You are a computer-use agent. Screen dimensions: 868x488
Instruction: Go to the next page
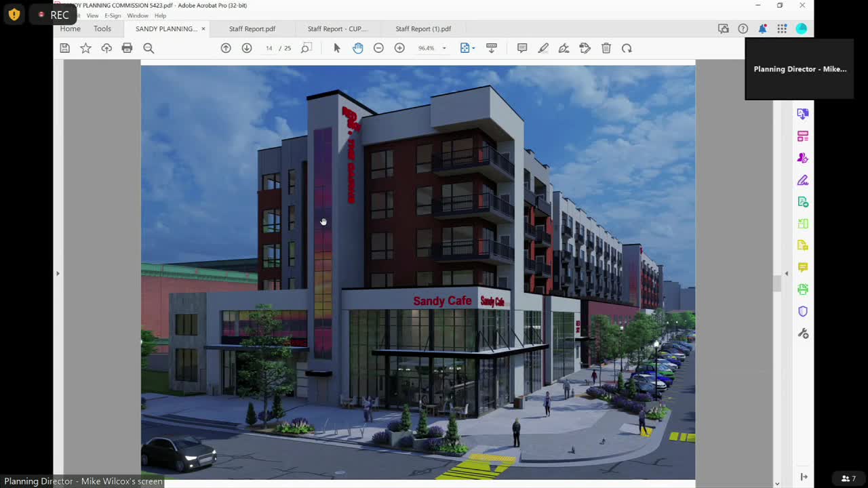coord(247,48)
